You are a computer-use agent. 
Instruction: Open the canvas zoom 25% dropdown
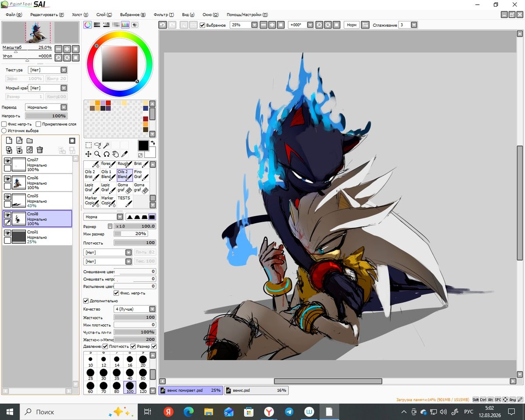[x=244, y=25]
